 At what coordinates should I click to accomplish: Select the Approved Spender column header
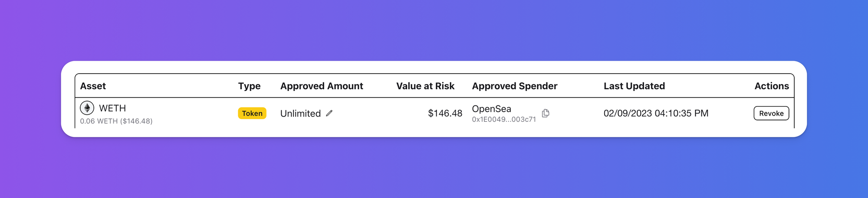(x=514, y=86)
